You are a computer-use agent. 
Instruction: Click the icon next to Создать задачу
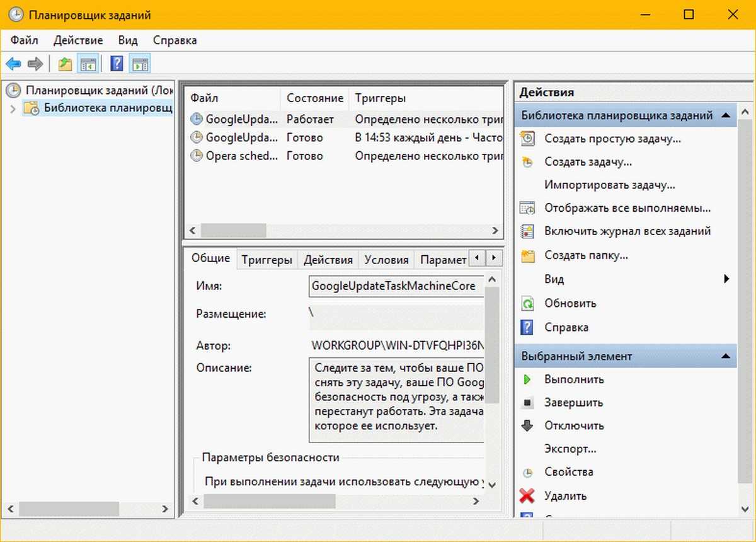click(x=527, y=162)
